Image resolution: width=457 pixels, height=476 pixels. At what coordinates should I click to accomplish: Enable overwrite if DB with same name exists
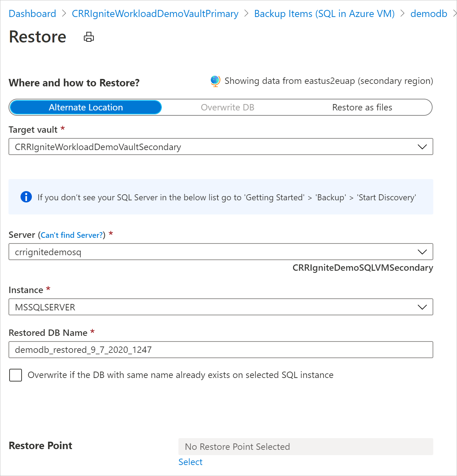click(16, 375)
